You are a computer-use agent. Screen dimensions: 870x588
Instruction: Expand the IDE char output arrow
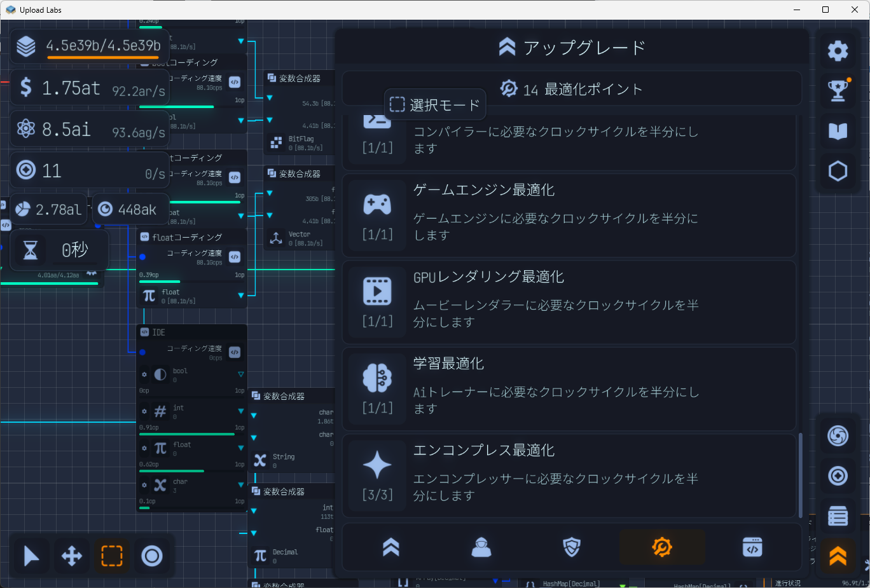coord(241,485)
